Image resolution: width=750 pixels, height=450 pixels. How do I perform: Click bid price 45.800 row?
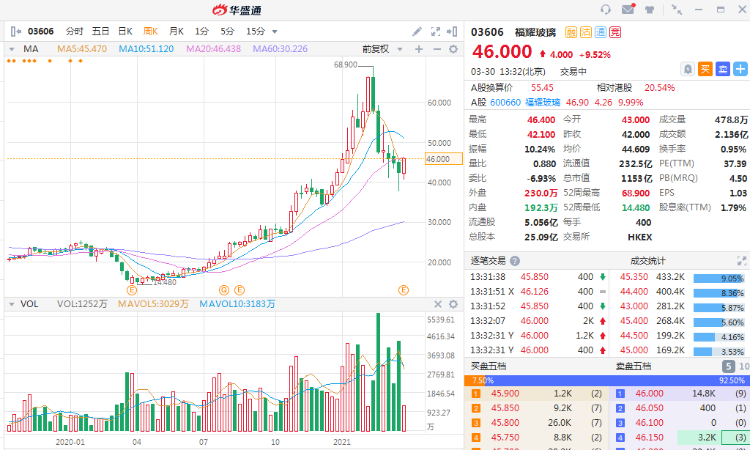[536, 423]
